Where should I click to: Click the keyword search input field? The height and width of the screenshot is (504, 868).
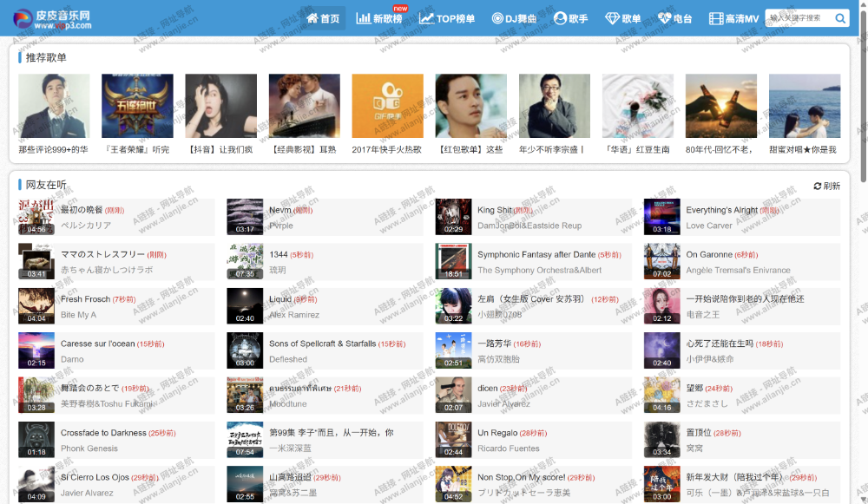pyautogui.click(x=799, y=18)
